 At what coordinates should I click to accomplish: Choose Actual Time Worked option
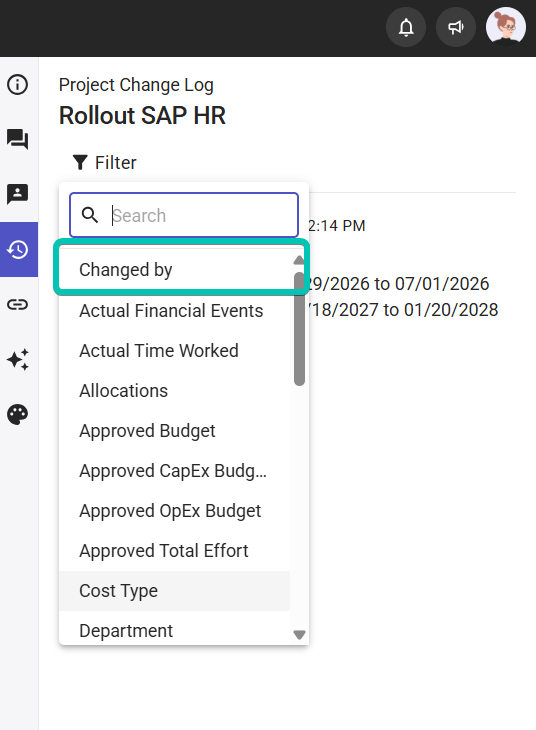click(x=175, y=351)
